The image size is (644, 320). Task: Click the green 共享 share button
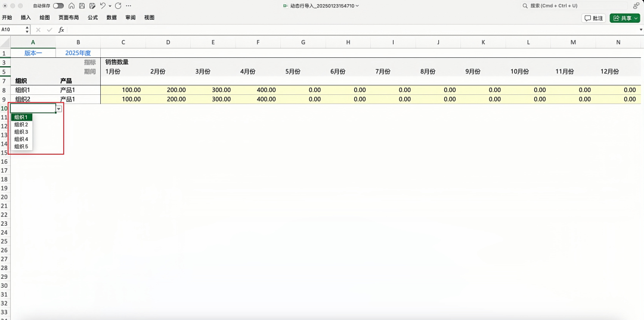625,18
